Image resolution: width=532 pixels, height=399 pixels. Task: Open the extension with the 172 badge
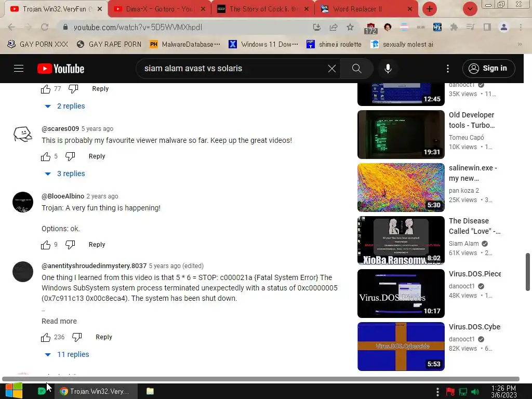370,28
